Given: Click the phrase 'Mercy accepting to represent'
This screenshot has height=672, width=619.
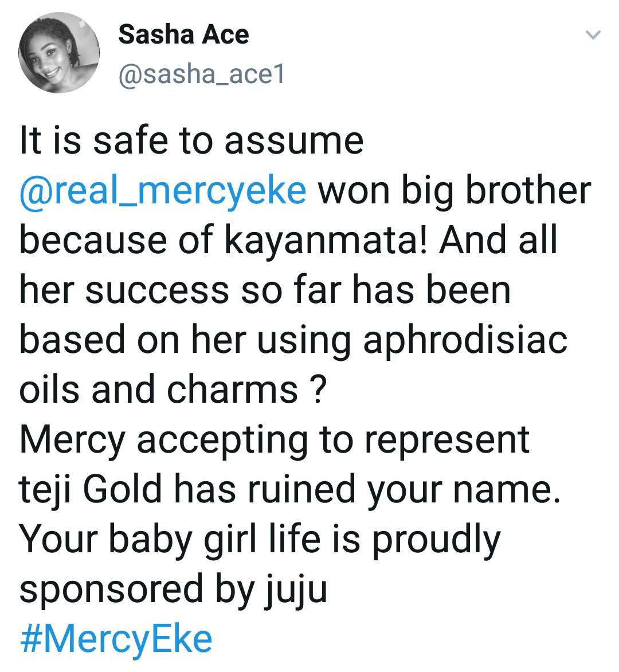Looking at the screenshot, I should click(274, 439).
